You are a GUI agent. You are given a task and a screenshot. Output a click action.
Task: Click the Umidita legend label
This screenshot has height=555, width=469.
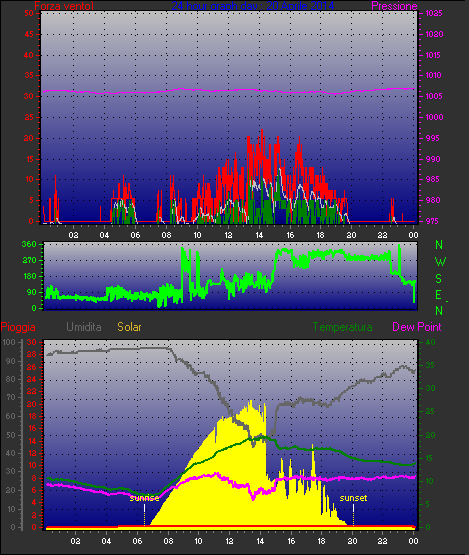click(84, 327)
